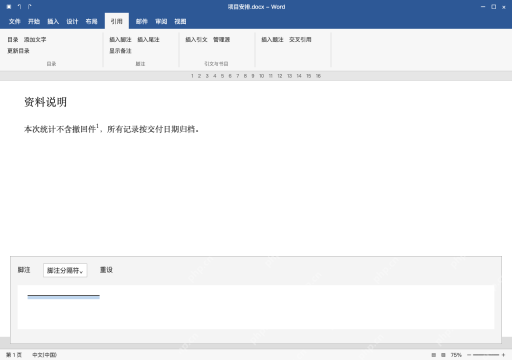Click 重设 in the footnote pane

pyautogui.click(x=106, y=270)
